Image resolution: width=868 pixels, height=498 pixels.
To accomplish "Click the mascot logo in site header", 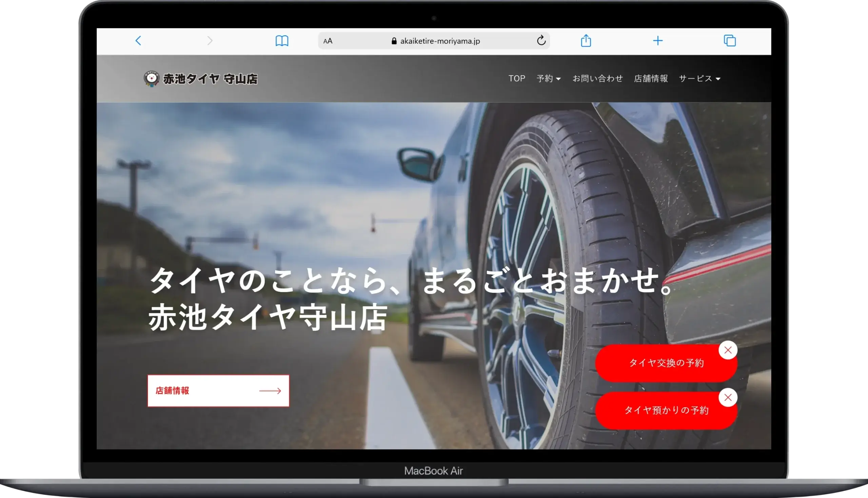I will click(151, 79).
